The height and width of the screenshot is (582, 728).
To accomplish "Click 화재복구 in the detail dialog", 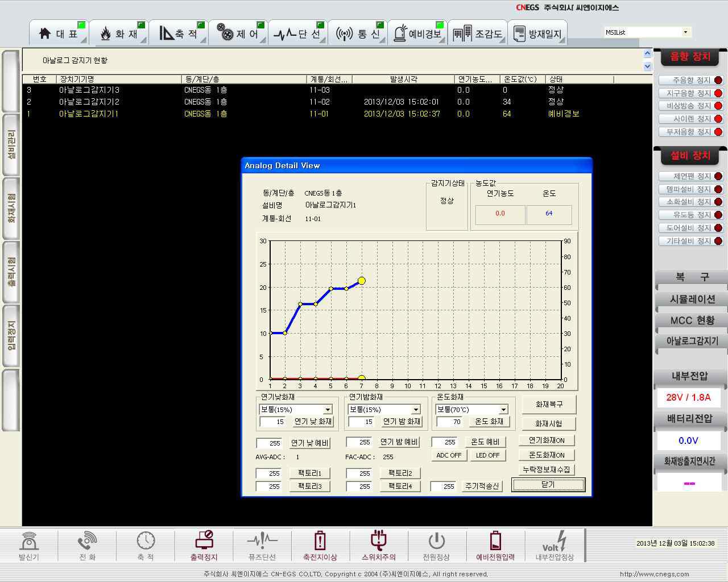I will click(548, 404).
